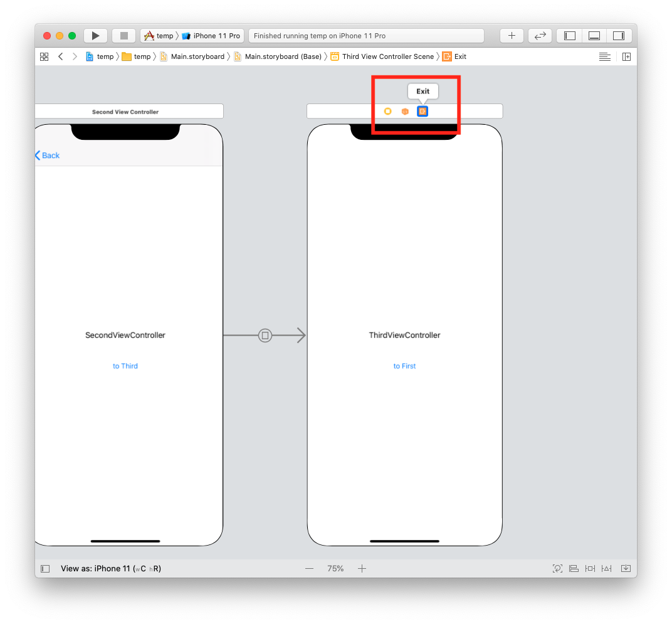This screenshot has width=672, height=624.
Task: Choose the iPhone 11 Pro run destination
Action: (x=211, y=36)
